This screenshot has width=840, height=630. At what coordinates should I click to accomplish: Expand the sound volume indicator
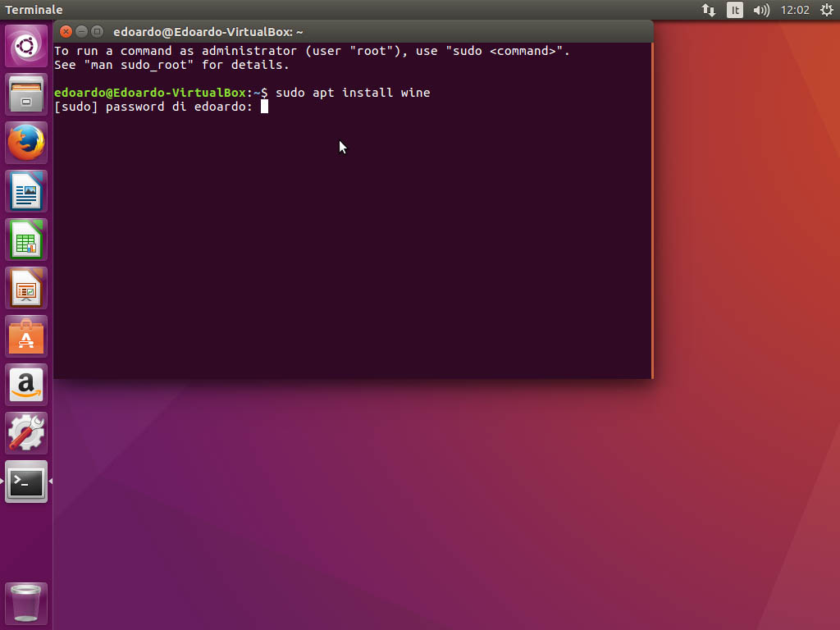tap(761, 10)
